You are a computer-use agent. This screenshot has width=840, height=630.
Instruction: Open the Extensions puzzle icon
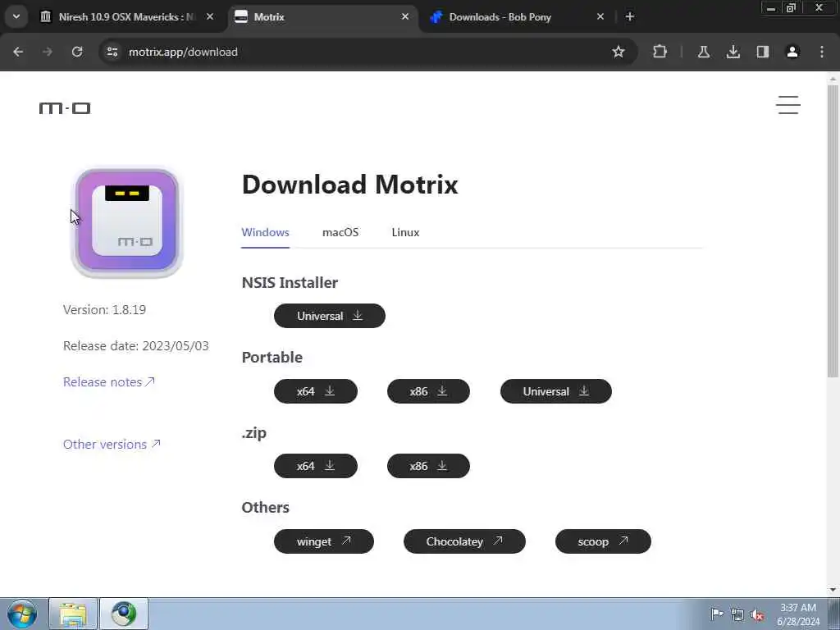[x=660, y=52]
